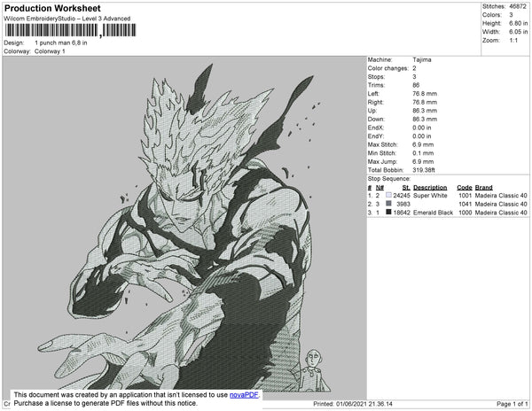Image resolution: width=532 pixels, height=411 pixels.
Task: Select the Max Stitch value 6.9 mm
Action: click(423, 144)
